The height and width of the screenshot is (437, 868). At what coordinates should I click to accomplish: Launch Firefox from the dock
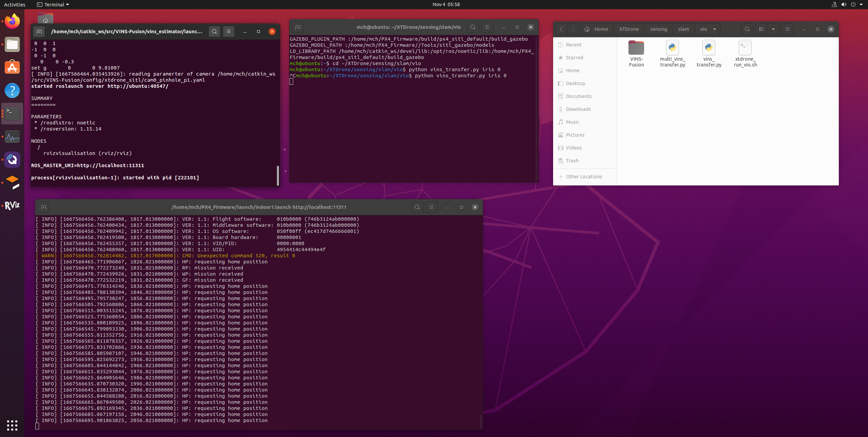(12, 21)
